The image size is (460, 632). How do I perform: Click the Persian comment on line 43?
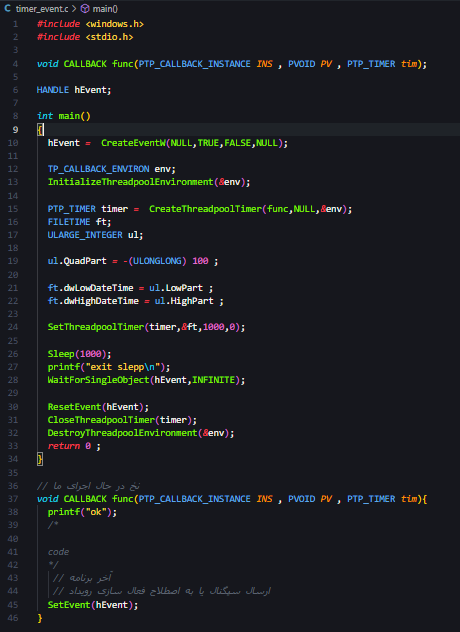click(x=83, y=578)
